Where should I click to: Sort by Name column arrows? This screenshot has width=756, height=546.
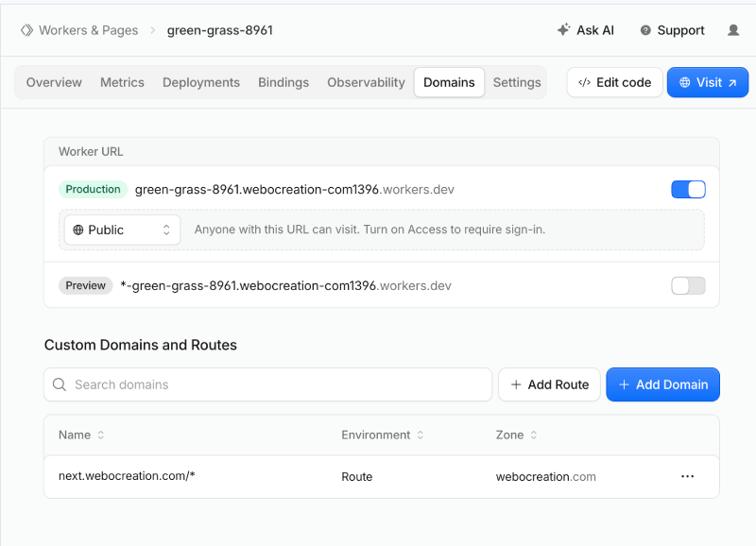[101, 435]
